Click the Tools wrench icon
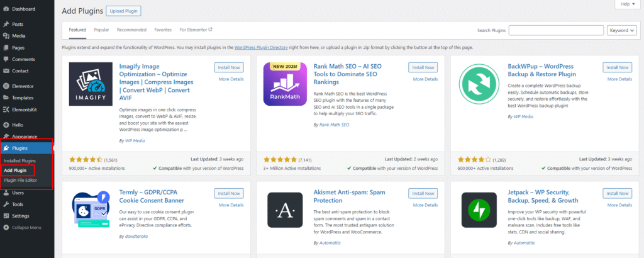The width and height of the screenshot is (644, 258). (x=6, y=204)
